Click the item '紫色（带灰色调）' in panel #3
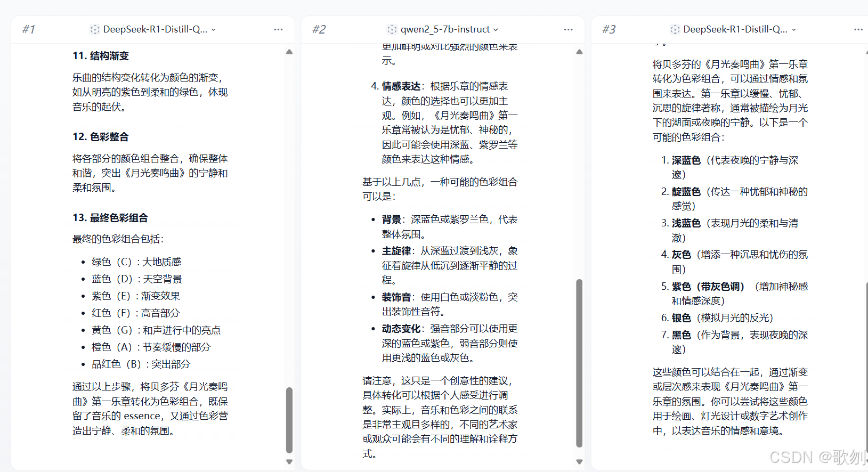This screenshot has height=472, width=868. tap(708, 287)
